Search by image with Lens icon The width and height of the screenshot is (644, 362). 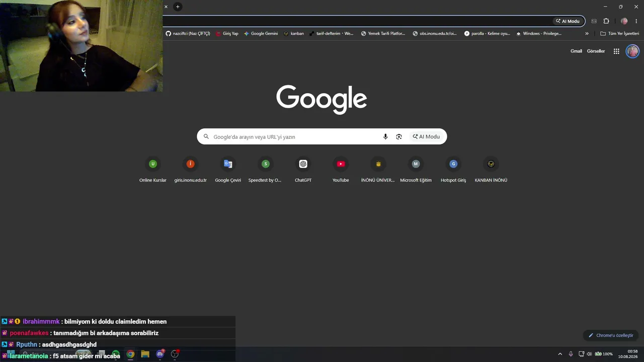pos(399,137)
